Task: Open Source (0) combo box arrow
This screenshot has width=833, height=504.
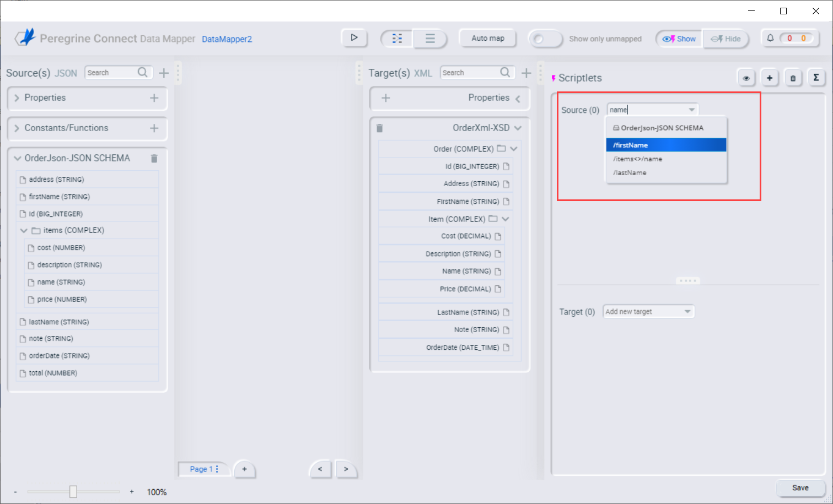Action: point(692,110)
